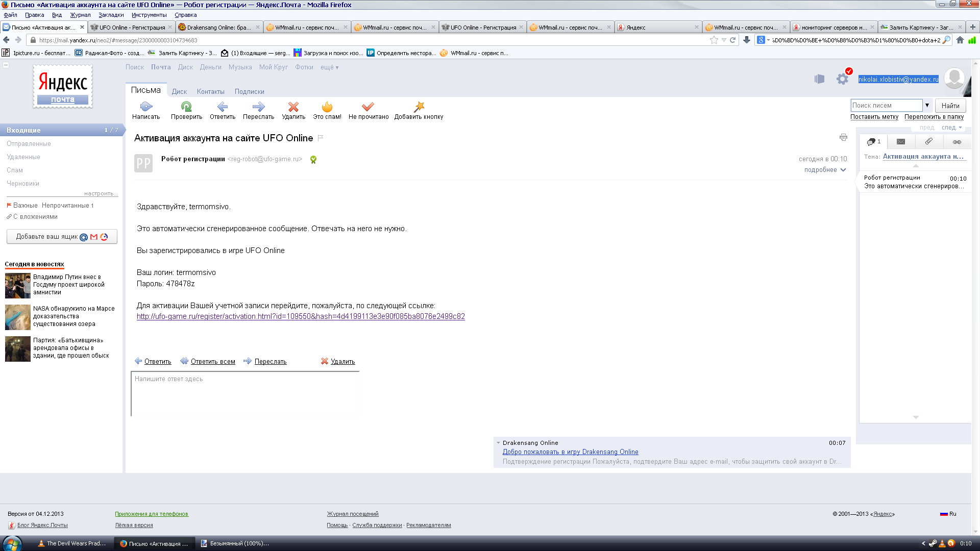Click the Firefox downloads arrow icon
The height and width of the screenshot is (551, 980).
click(747, 40)
